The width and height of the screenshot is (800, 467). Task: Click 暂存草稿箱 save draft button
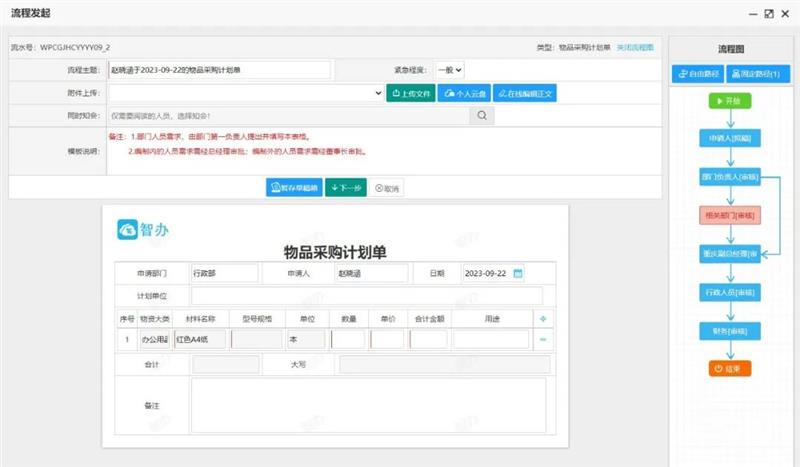(x=294, y=188)
